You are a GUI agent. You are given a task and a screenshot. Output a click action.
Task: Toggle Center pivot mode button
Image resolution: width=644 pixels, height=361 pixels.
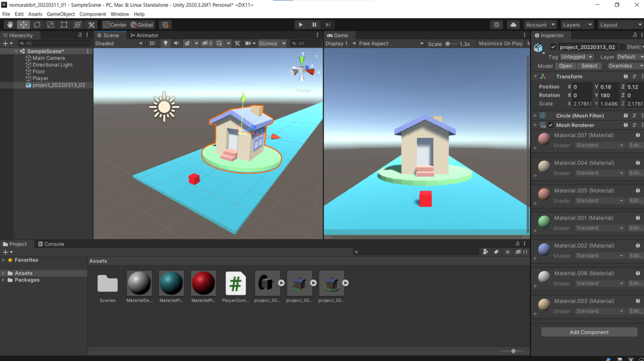(x=115, y=25)
